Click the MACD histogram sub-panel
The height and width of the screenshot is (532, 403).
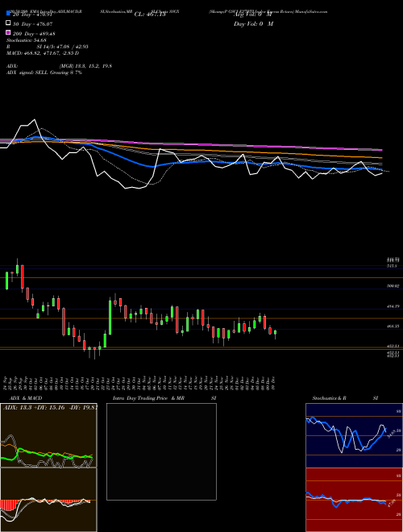click(48, 500)
